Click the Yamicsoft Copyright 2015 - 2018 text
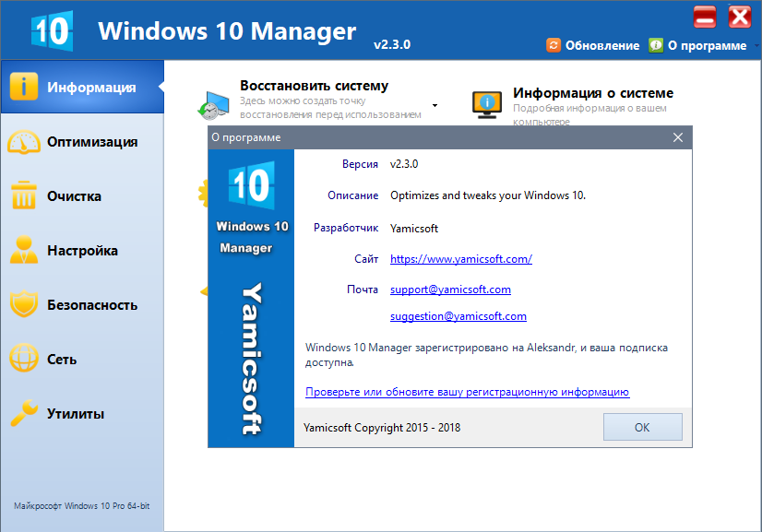This screenshot has height=532, width=762. (382, 428)
